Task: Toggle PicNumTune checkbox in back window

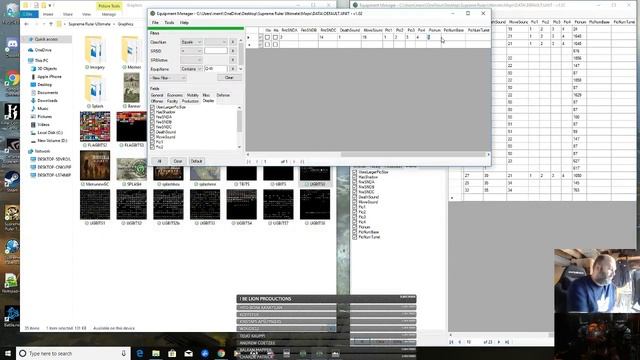Action: point(354,237)
